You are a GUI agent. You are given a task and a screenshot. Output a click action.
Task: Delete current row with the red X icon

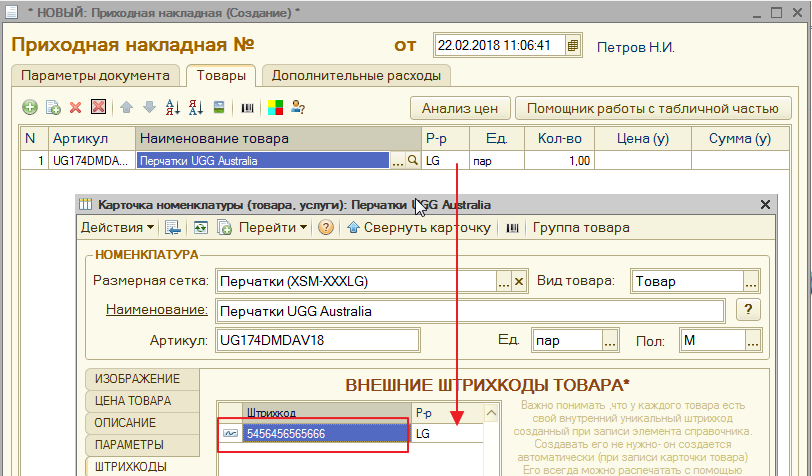coord(76,108)
